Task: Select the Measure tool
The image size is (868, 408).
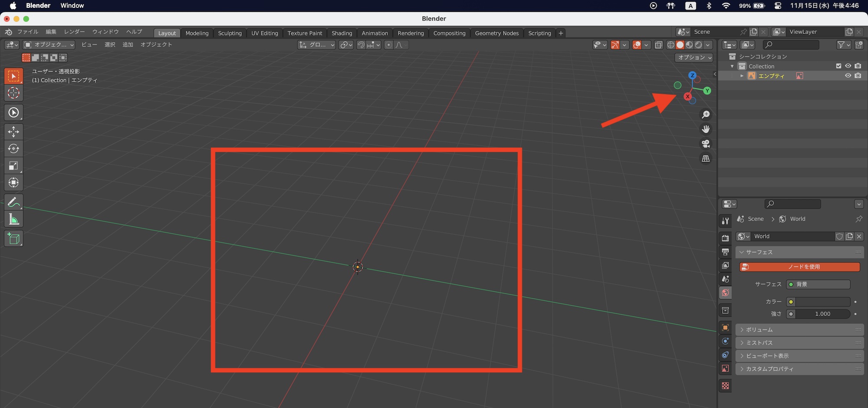Action: point(13,220)
